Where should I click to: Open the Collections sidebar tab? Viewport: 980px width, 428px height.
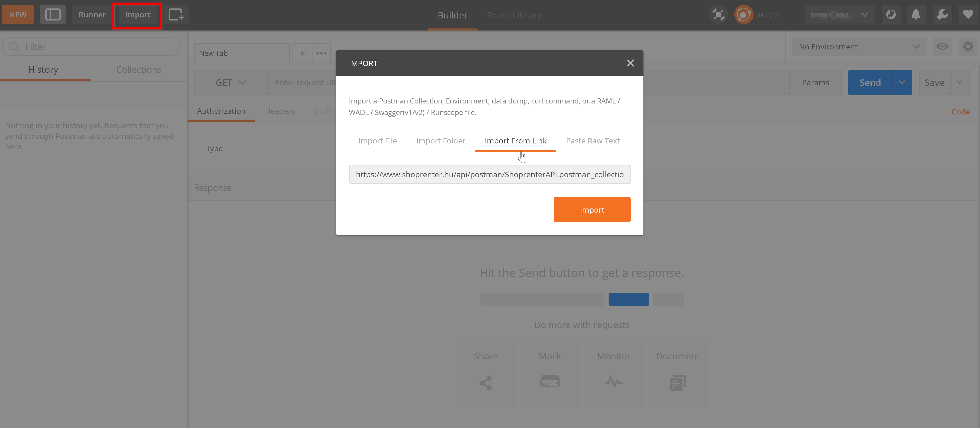[139, 69]
